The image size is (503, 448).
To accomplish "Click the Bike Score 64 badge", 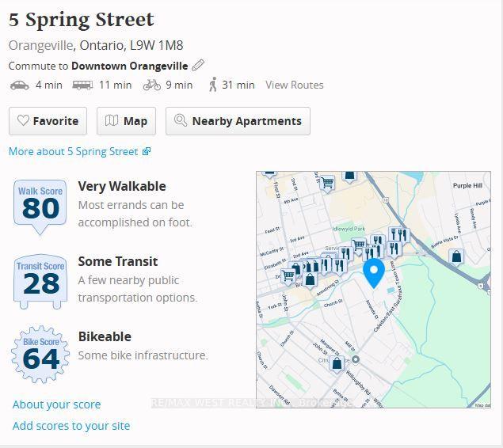I will click(40, 355).
